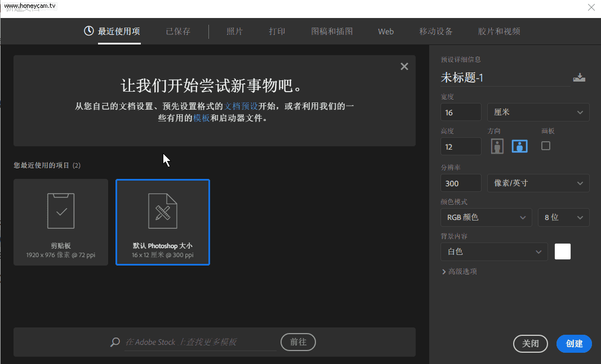Expand the RGB 颜色 color mode dropdown
This screenshot has height=364, width=601.
tap(486, 217)
